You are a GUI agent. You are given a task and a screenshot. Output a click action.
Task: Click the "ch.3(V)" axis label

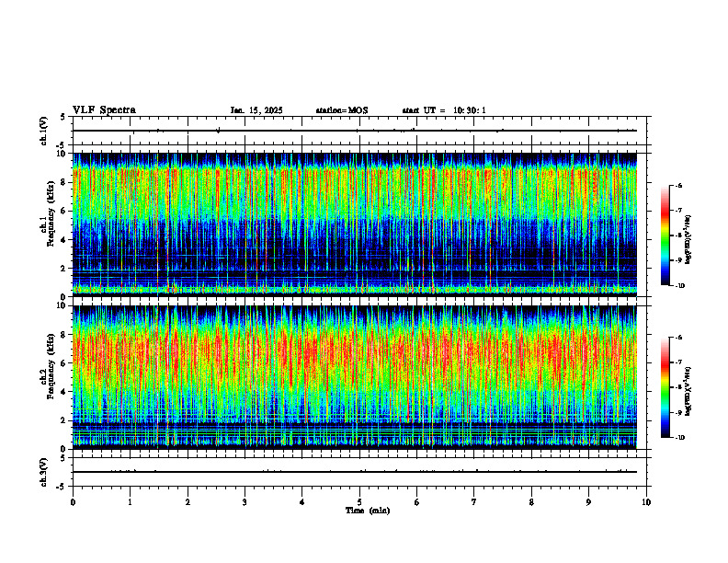[x=44, y=472]
